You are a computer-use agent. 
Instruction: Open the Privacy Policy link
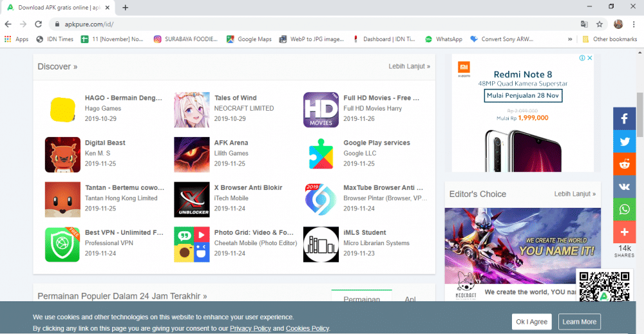(250, 328)
